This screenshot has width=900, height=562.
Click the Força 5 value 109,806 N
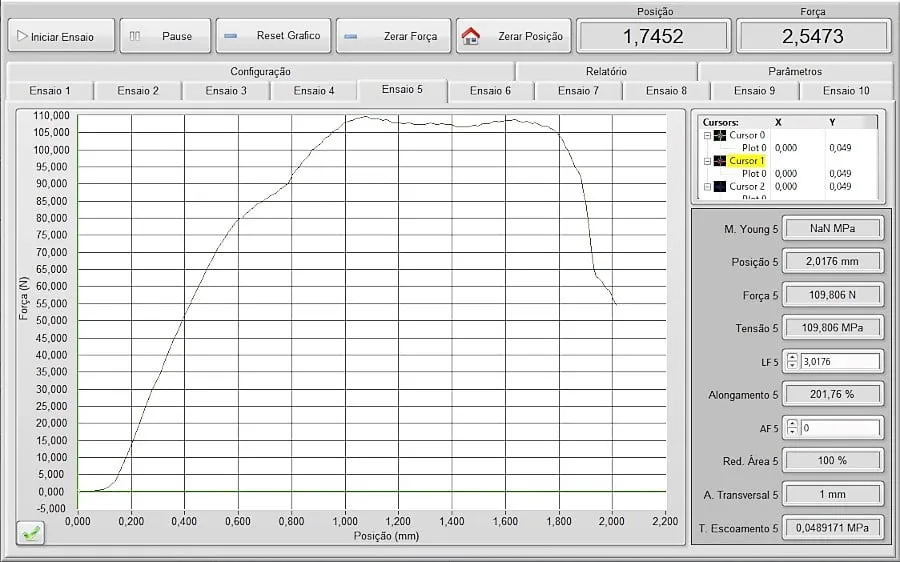coord(832,295)
